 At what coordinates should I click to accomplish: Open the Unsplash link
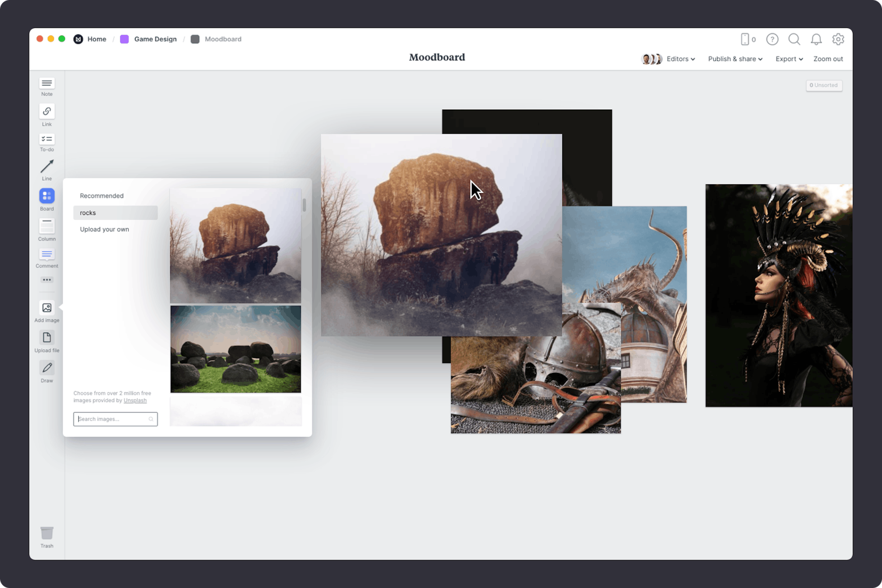[135, 400]
